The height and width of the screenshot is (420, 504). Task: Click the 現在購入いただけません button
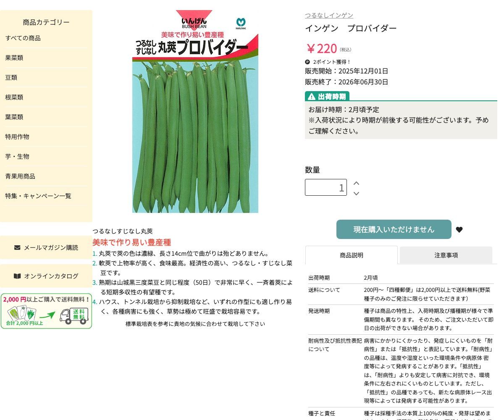pos(394,229)
